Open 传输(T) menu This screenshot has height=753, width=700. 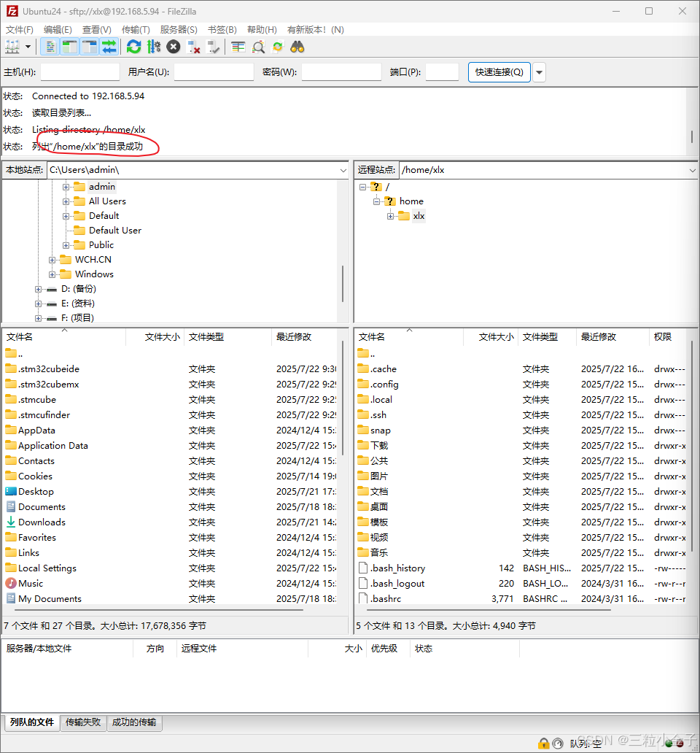pos(136,30)
